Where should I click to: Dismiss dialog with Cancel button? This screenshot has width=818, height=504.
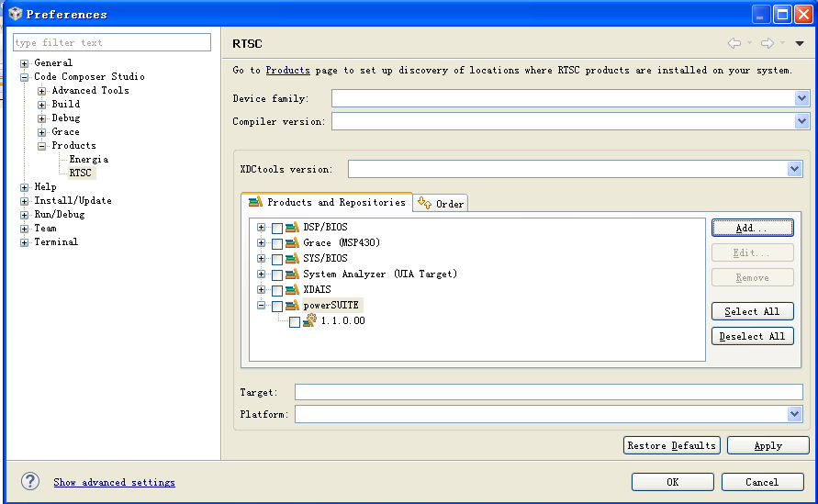(x=762, y=482)
